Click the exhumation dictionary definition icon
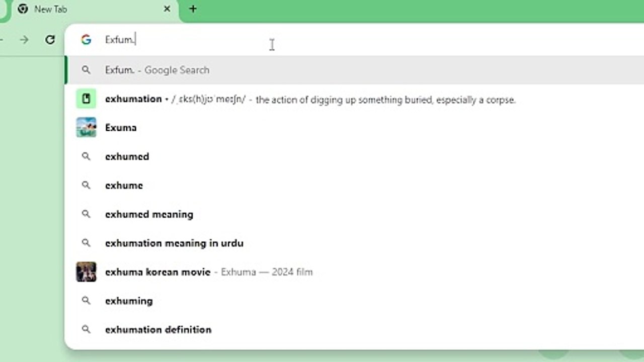Viewport: 644px width, 362px height. [86, 99]
